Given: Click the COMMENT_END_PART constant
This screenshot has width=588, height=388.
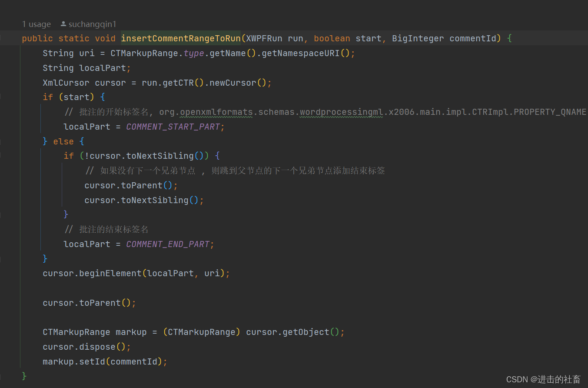Looking at the screenshot, I should (168, 244).
